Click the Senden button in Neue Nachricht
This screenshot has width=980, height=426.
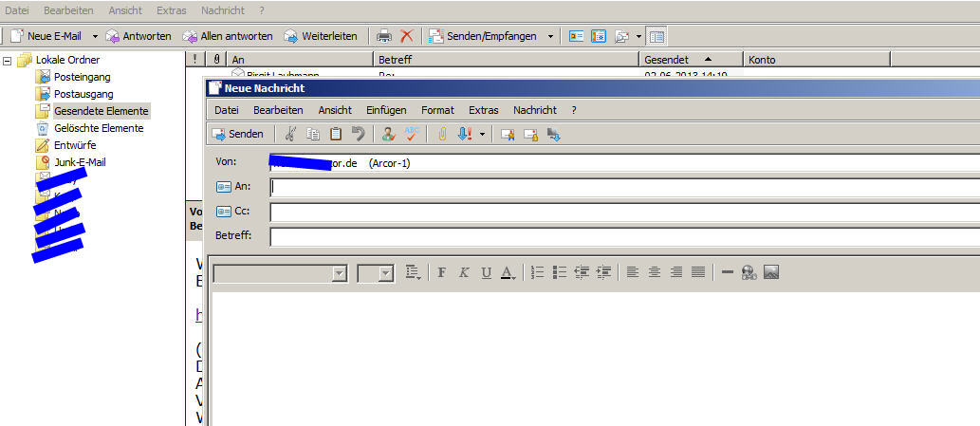237,135
